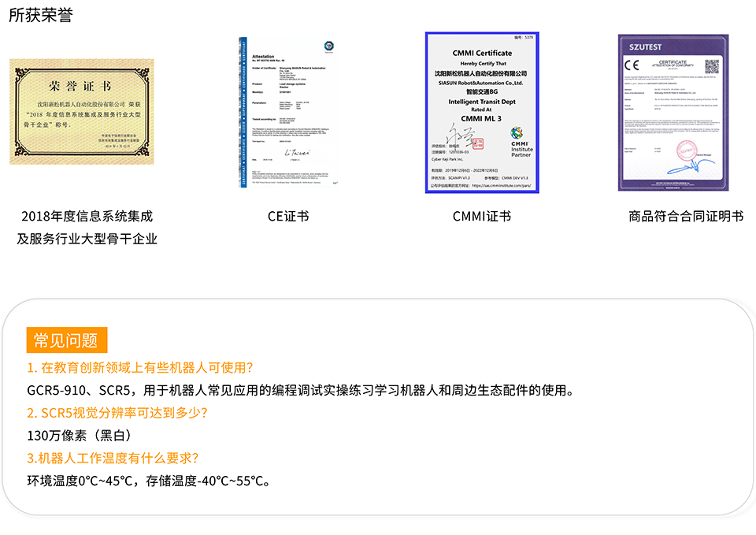Expand the SCR5视觉分辨率 question
Screen dimensions: 756x535
117,412
